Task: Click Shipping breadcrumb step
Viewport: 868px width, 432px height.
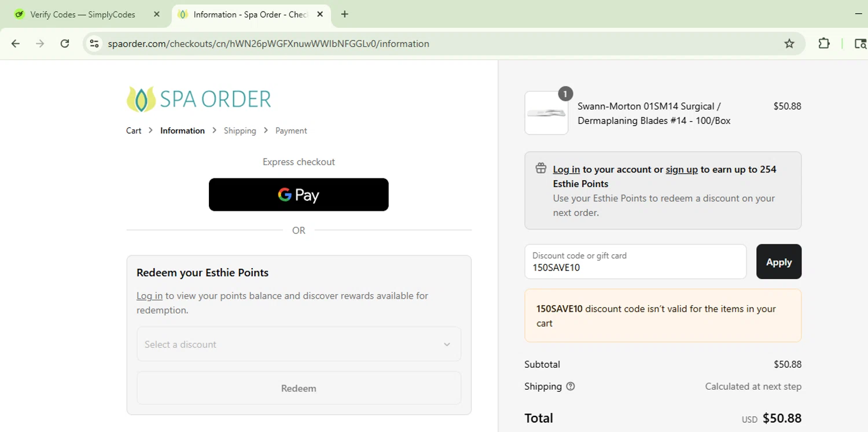Action: click(x=240, y=130)
